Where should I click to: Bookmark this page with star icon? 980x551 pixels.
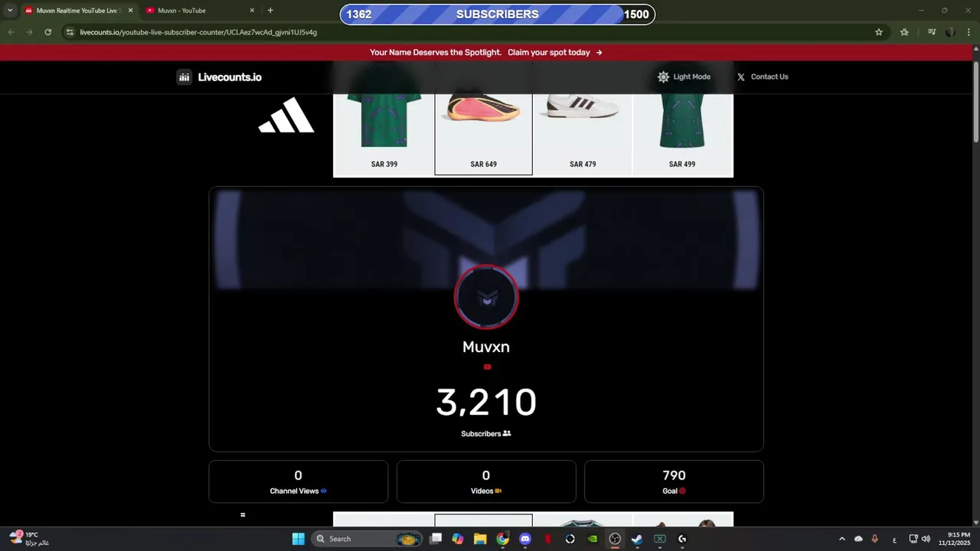click(x=879, y=32)
